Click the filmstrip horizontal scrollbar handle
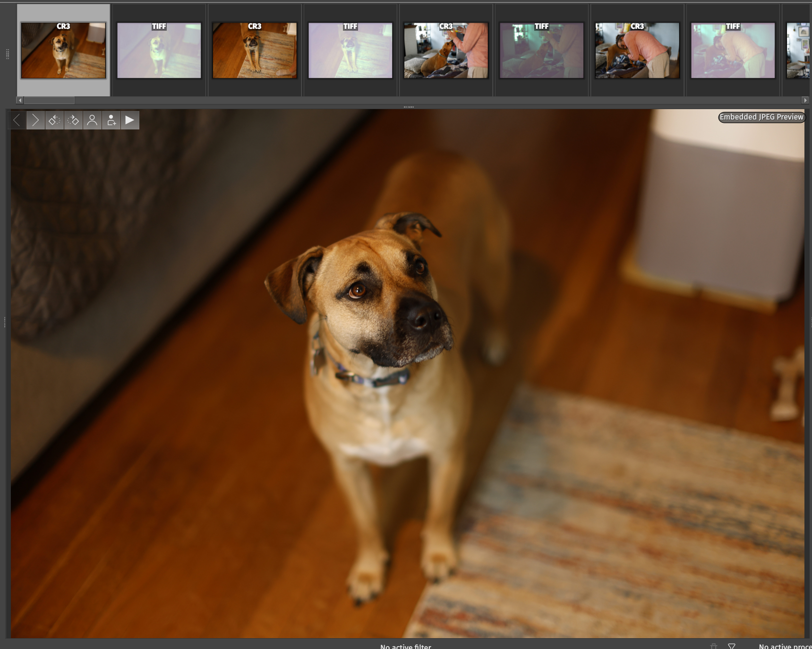This screenshot has width=812, height=649. [49, 100]
